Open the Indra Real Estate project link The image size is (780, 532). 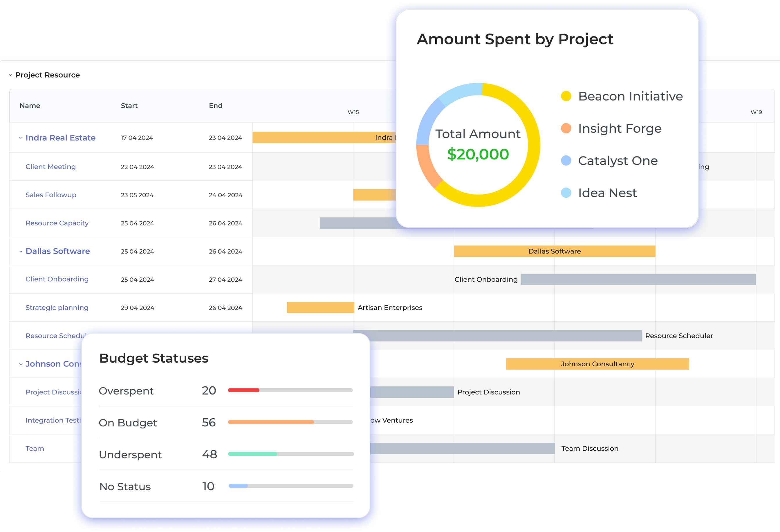click(x=60, y=137)
